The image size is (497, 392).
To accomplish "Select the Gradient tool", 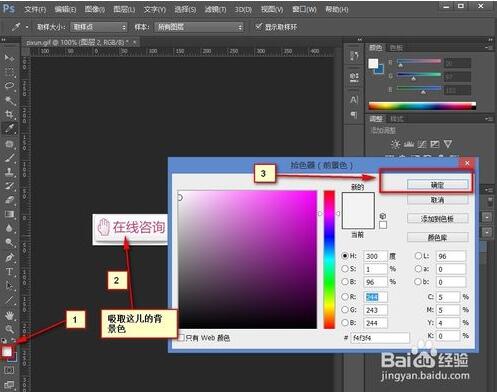I will [9, 214].
